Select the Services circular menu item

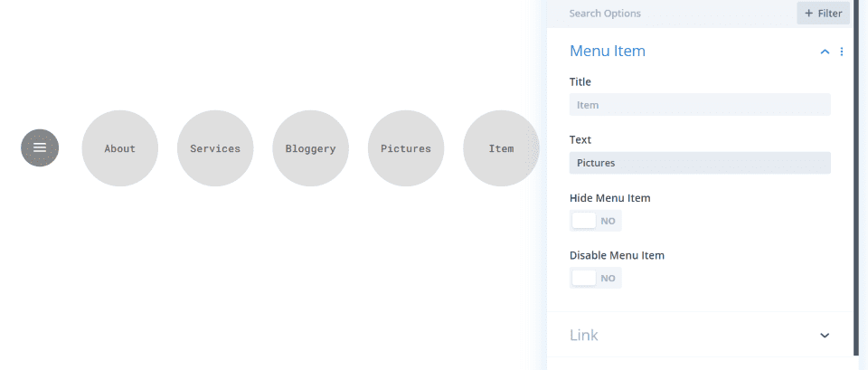[215, 148]
